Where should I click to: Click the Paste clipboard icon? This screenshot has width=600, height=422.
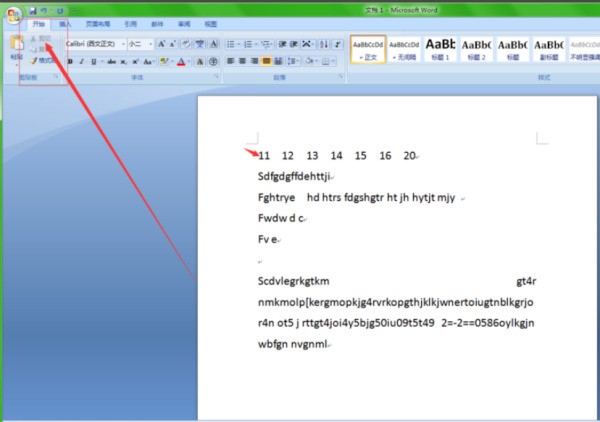(x=15, y=46)
